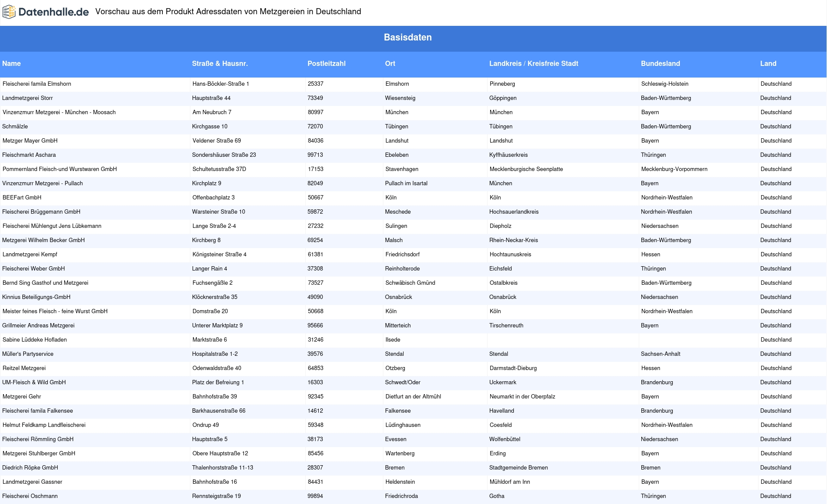Image resolution: width=827 pixels, height=504 pixels.
Task: Click Fleischerei Mühlengut Jens Lübkemann
Action: coord(52,226)
